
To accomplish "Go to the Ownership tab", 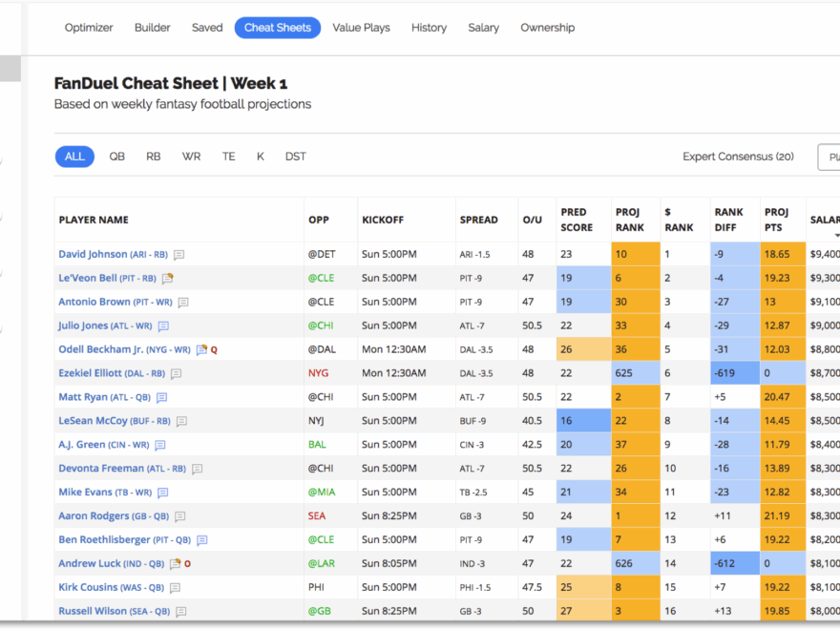I will coord(547,28).
